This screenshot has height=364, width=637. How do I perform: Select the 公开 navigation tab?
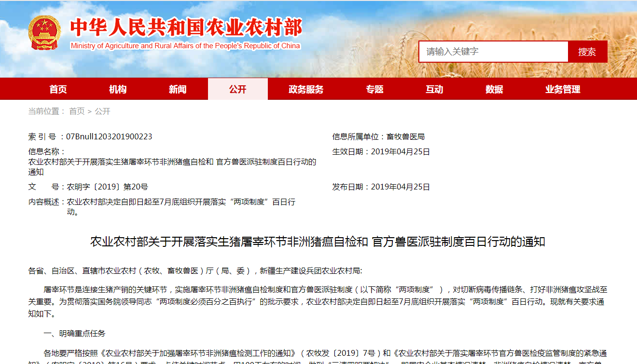click(x=237, y=89)
